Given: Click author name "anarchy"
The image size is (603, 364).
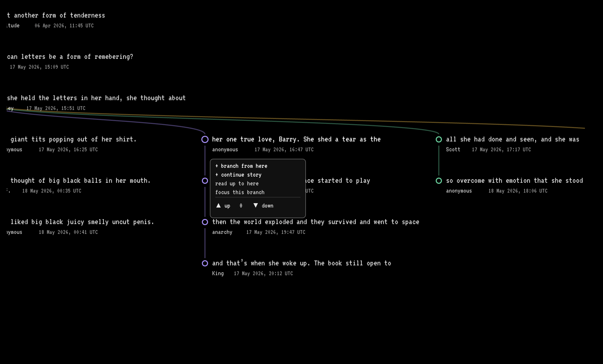Looking at the screenshot, I should [222, 232].
